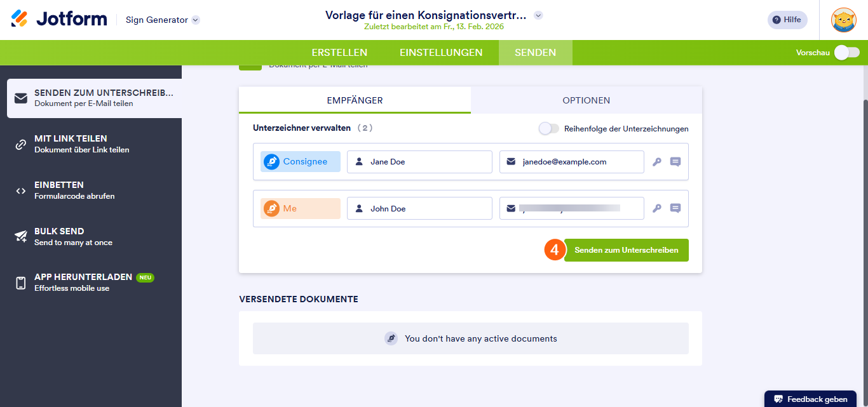Click Senden zum Unterschreiben button
The width and height of the screenshot is (868, 407).
(x=626, y=250)
